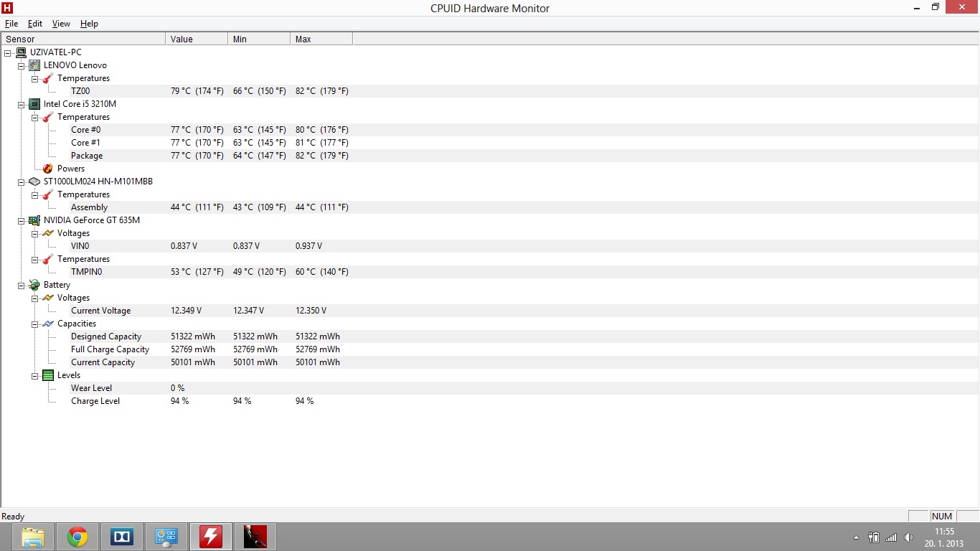Viewport: 980px width, 551px height.
Task: Select the ST1000LM024 hard drive icon
Action: (x=34, y=182)
